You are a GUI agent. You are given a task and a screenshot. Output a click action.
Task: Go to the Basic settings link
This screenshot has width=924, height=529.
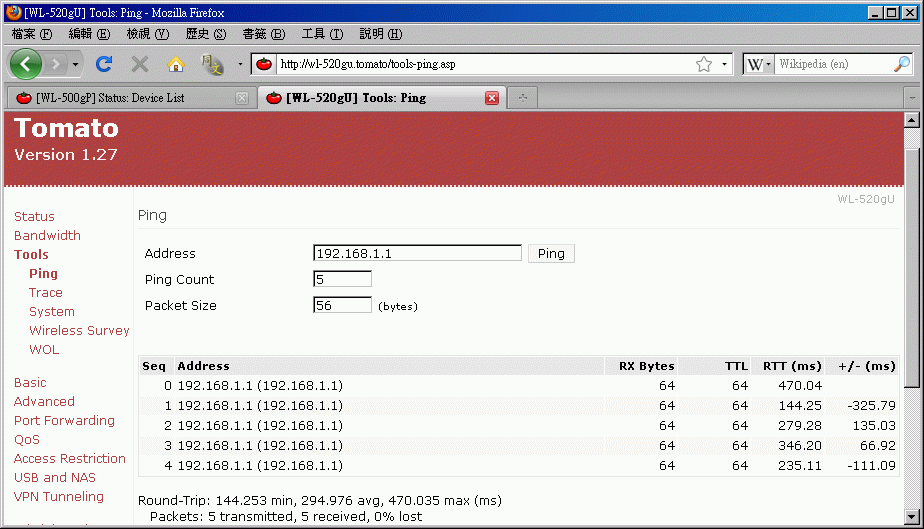pyautogui.click(x=30, y=383)
